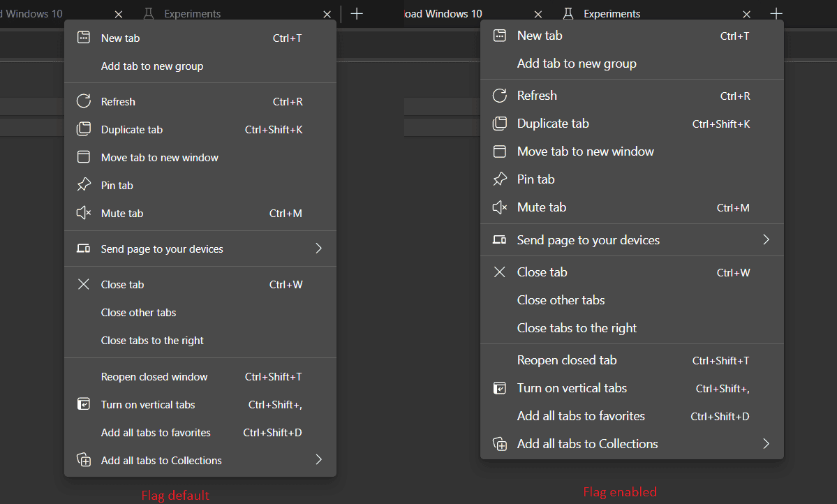Viewport: 837px width, 504px height.
Task: Click Collections icon in left menu
Action: point(84,460)
